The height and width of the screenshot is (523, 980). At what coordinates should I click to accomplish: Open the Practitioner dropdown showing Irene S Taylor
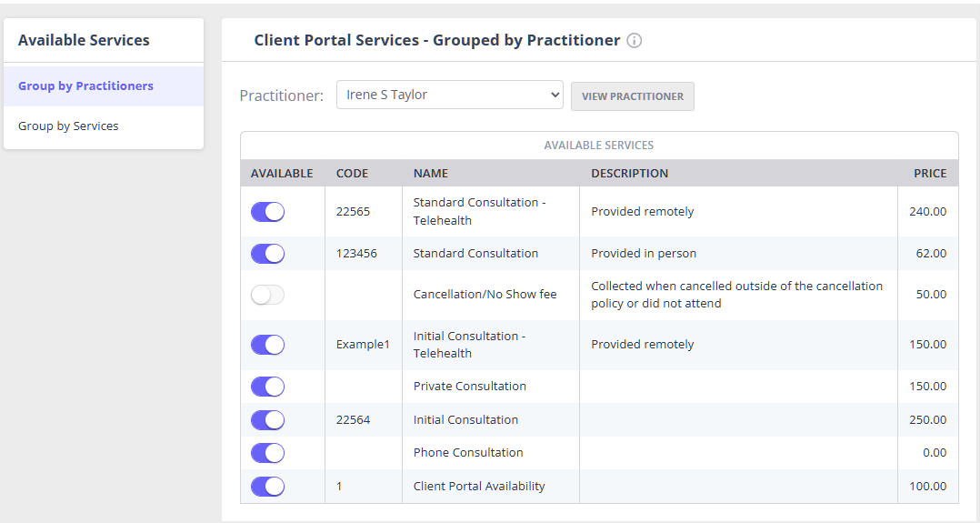click(449, 95)
